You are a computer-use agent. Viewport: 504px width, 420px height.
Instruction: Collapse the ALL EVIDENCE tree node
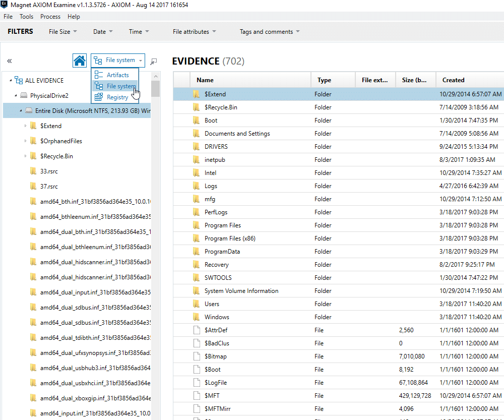[11, 80]
